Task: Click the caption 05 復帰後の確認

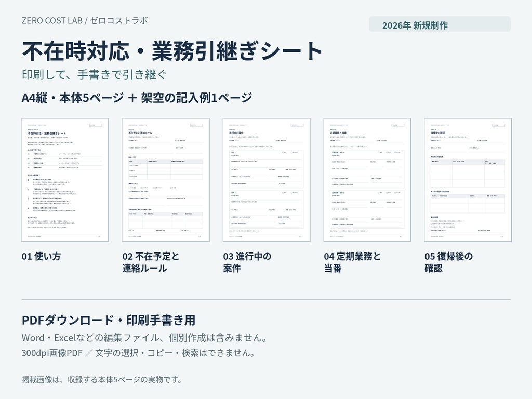Action: [448, 262]
